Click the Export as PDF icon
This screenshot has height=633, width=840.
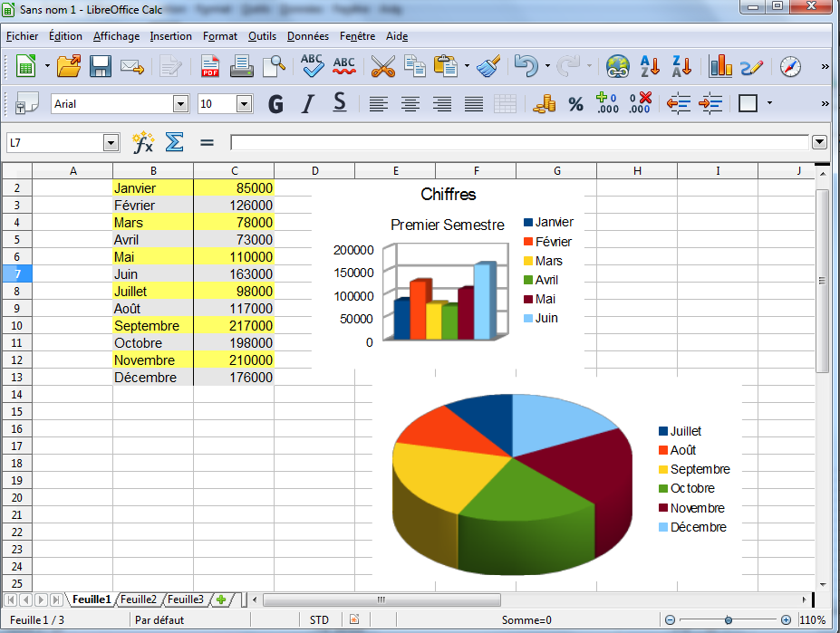[x=210, y=66]
